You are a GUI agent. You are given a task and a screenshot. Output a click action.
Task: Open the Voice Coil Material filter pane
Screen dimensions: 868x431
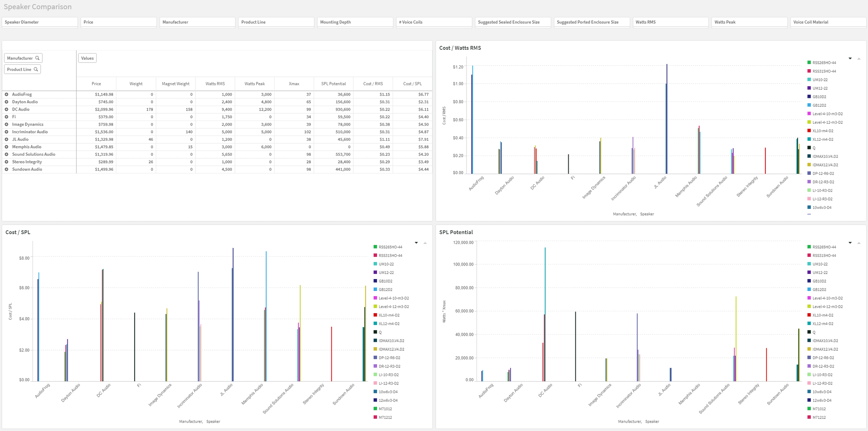click(x=828, y=22)
